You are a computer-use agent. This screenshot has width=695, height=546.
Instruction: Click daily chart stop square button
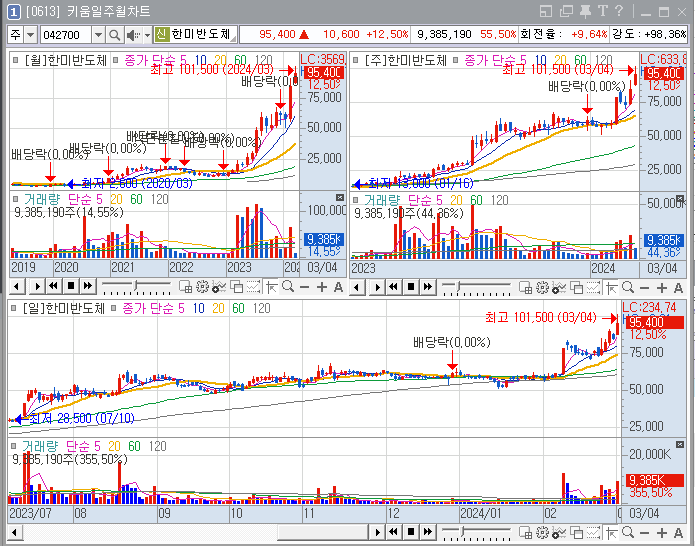coord(411,531)
